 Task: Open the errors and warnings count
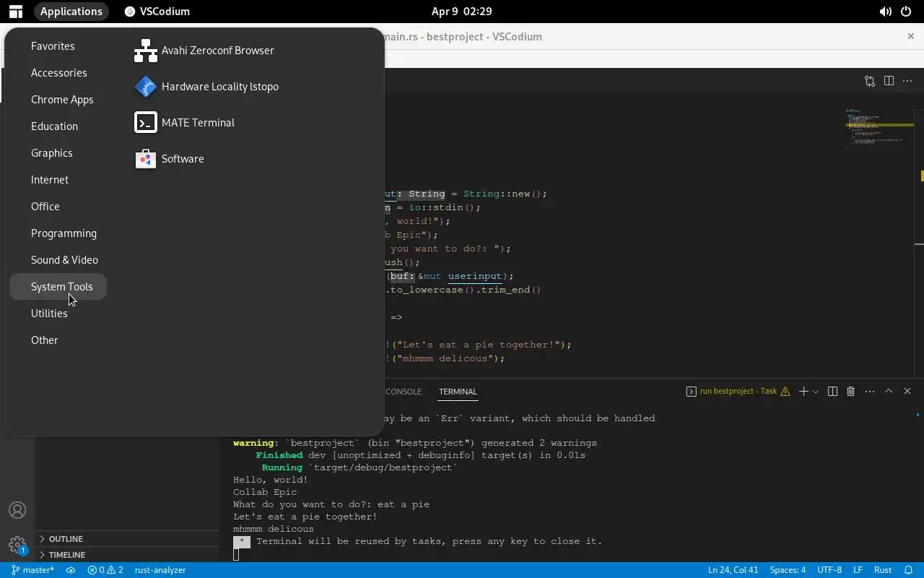point(105,570)
